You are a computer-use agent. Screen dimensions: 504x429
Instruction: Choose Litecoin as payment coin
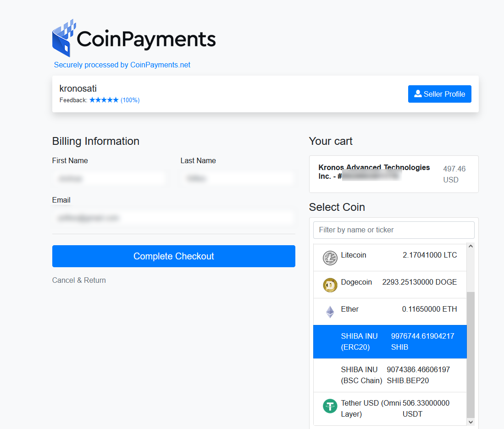[x=390, y=258]
